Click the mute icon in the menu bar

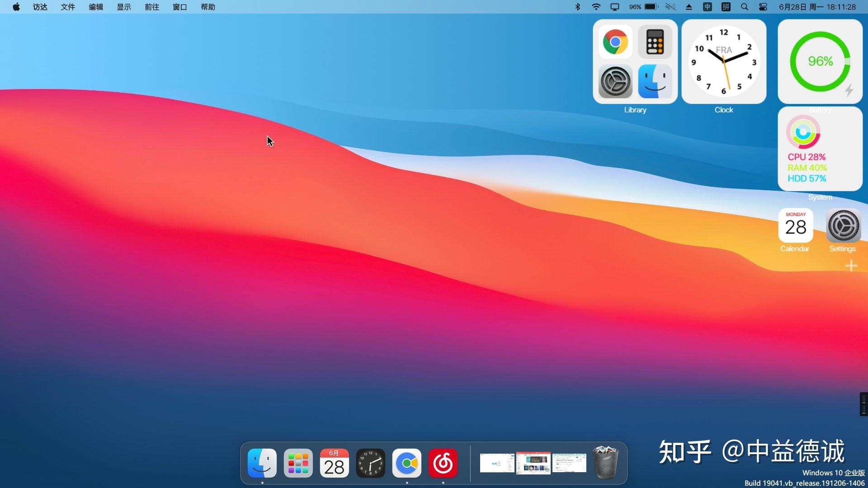coord(670,7)
